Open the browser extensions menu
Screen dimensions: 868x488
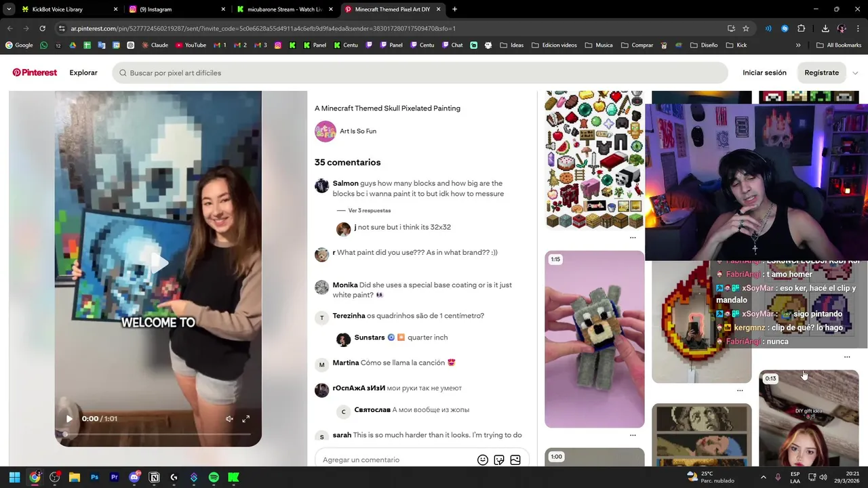pos(802,28)
